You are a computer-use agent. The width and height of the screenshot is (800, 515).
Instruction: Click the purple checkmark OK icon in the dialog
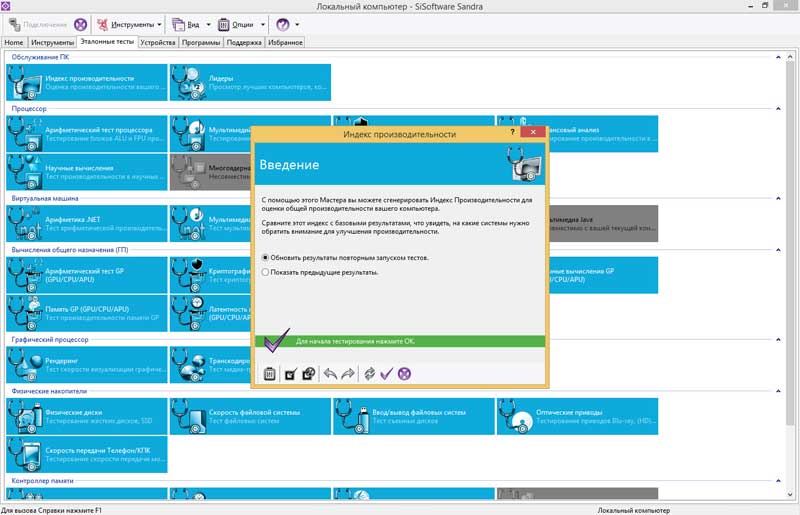(387, 374)
